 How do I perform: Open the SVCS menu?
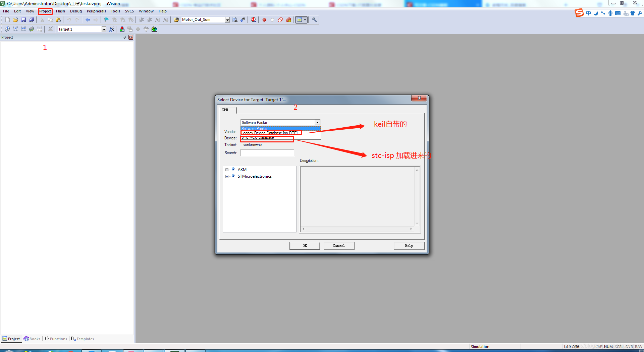tap(129, 11)
